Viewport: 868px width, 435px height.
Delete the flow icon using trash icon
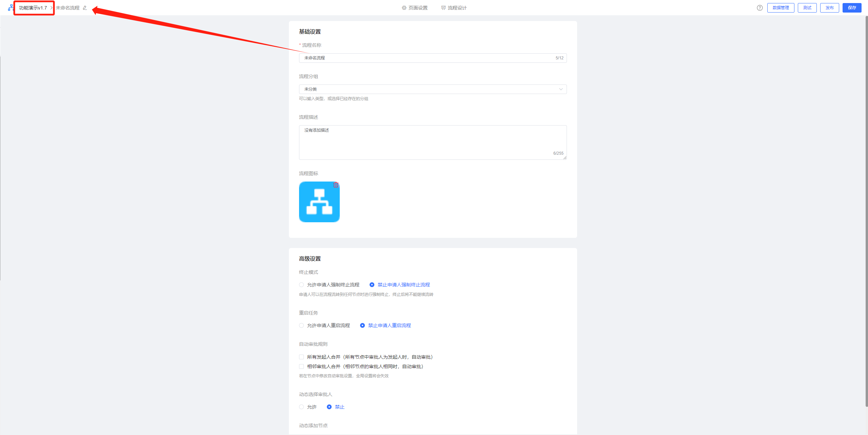[336, 185]
